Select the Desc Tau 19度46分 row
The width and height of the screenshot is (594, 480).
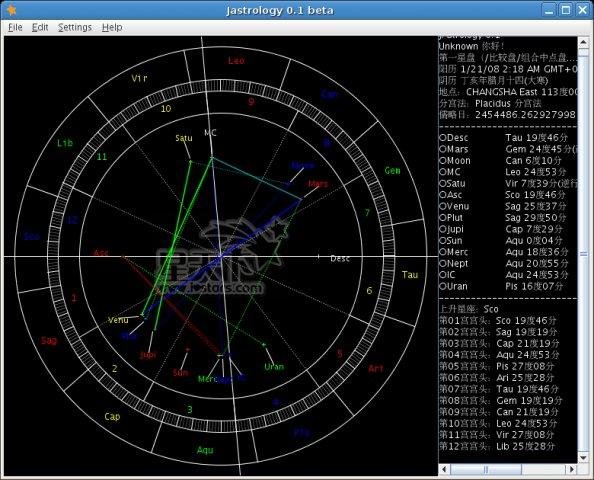pos(503,138)
